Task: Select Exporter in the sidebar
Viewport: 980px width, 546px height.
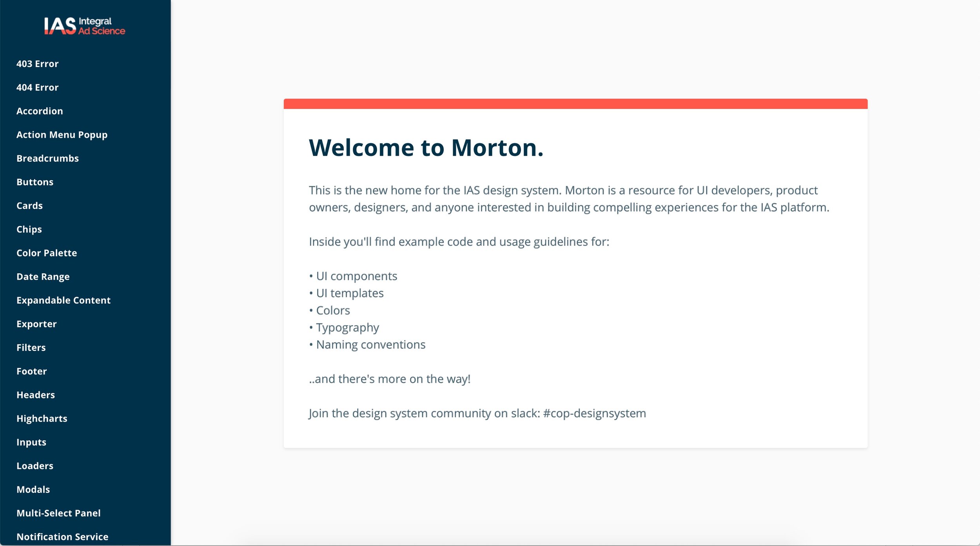Action: [x=36, y=324]
